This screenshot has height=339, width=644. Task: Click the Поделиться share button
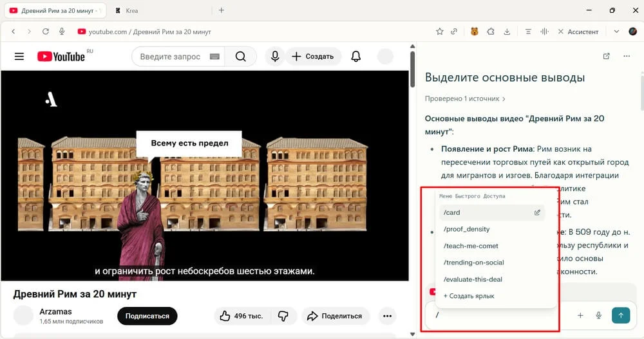334,316
